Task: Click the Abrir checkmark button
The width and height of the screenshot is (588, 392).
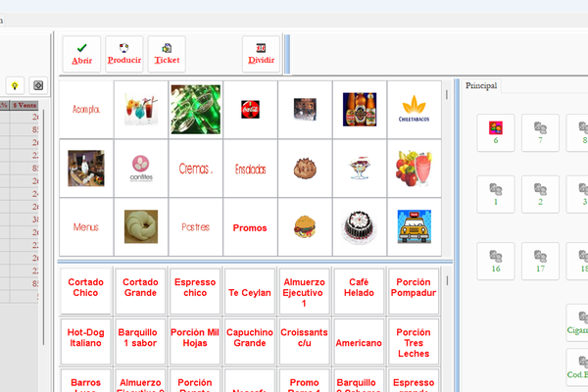Action: coord(81,54)
